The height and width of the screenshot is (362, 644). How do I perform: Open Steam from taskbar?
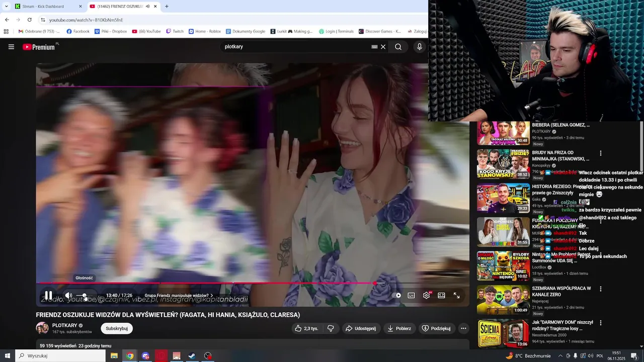[192, 356]
